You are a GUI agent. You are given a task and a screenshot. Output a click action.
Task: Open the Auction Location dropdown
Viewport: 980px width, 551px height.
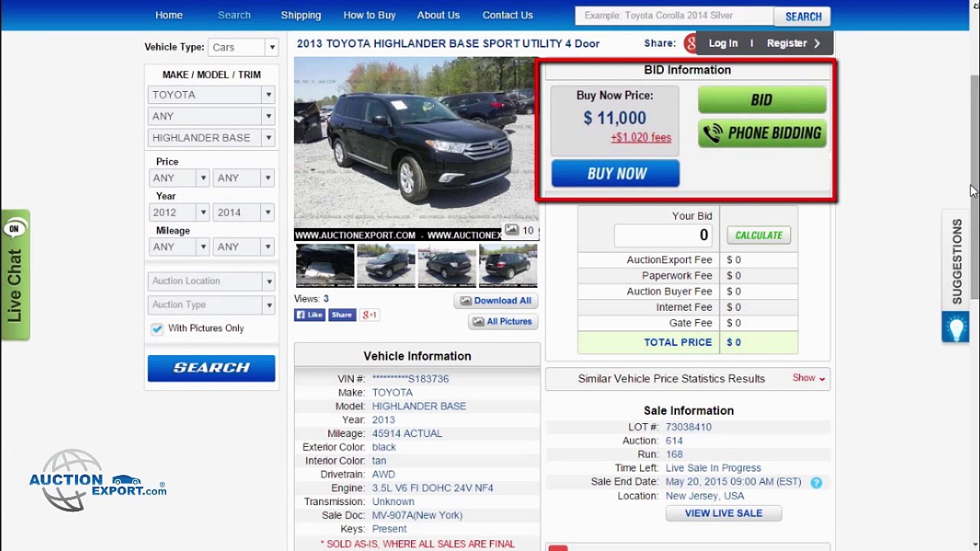coord(211,281)
